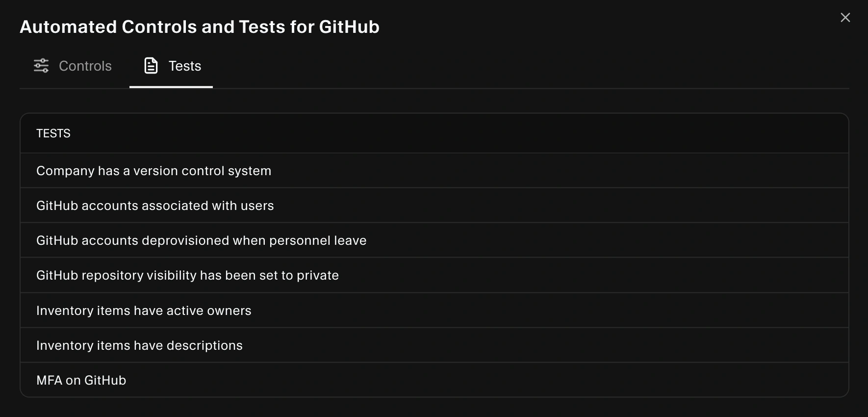The image size is (868, 417).
Task: Click the sliders icon next to Controls
Action: pyautogui.click(x=42, y=65)
